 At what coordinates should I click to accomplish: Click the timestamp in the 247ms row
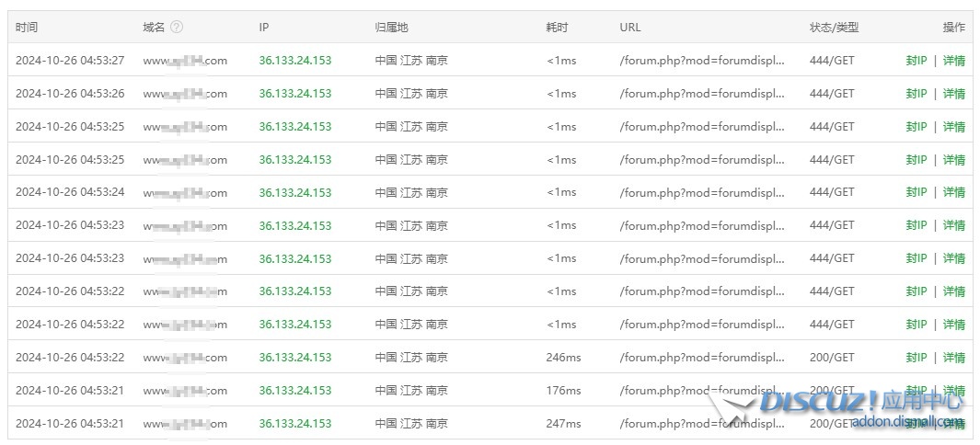(x=70, y=423)
